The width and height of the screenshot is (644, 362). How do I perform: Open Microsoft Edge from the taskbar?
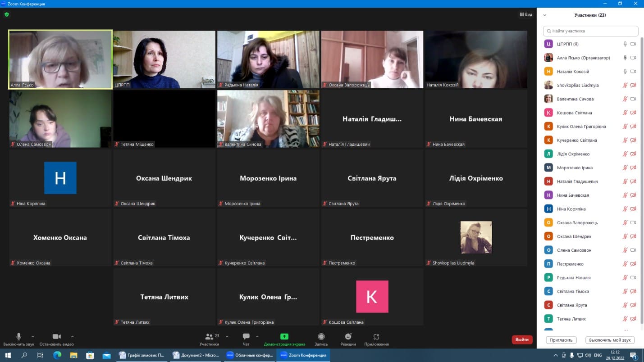click(x=57, y=355)
